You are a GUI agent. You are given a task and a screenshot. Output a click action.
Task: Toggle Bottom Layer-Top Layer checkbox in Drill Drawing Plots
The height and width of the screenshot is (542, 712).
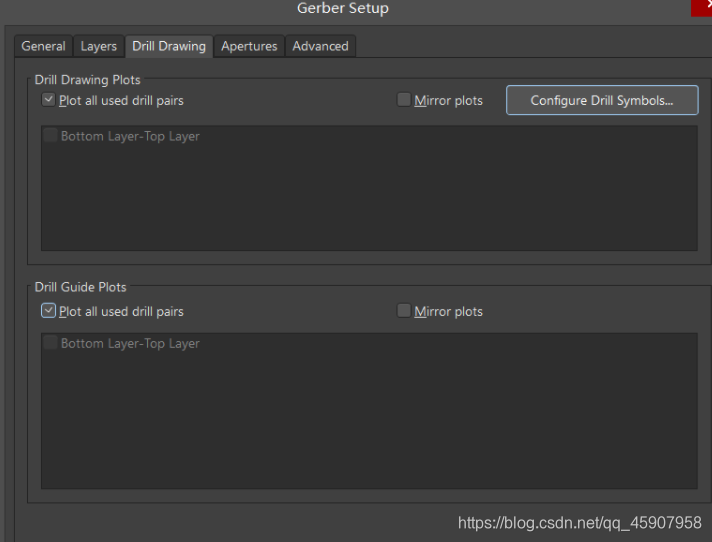(x=50, y=136)
